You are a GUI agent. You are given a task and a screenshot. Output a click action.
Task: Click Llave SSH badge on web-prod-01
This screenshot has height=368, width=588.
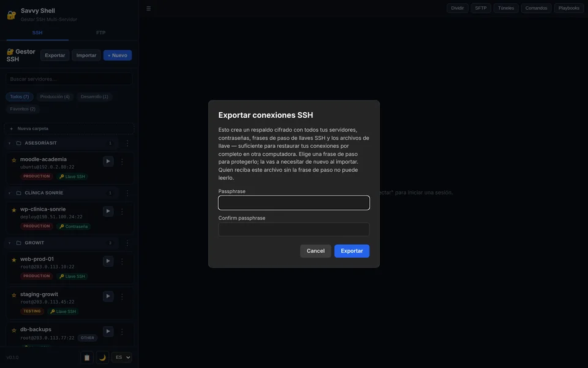coord(72,277)
